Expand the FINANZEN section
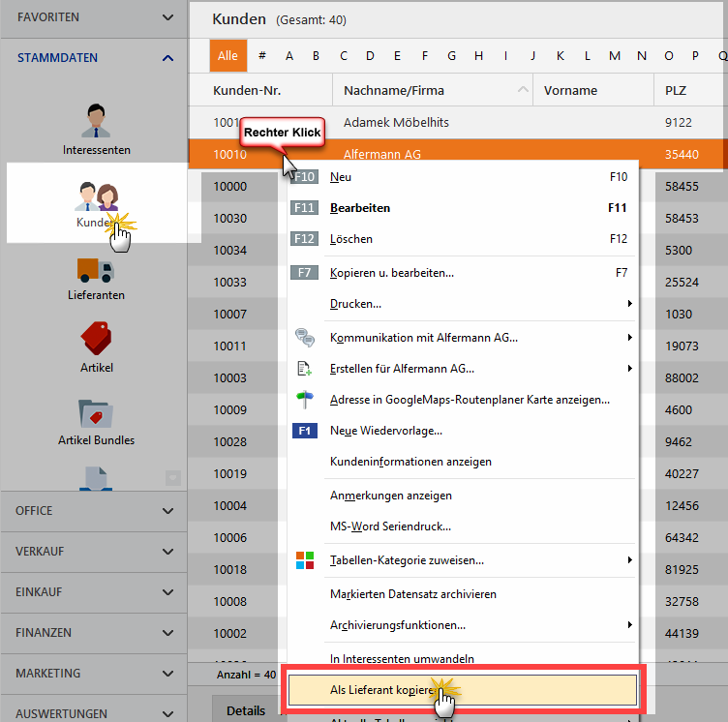Screen dimensions: 728x722 94,633
